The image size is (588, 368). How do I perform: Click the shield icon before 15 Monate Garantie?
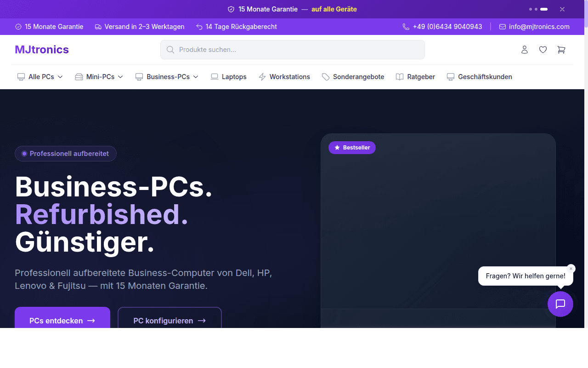click(x=17, y=26)
